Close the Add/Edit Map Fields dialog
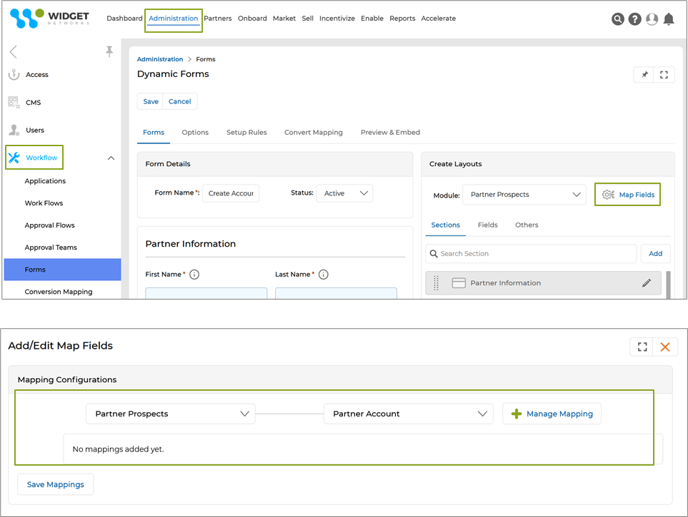The image size is (688, 517). tap(665, 347)
